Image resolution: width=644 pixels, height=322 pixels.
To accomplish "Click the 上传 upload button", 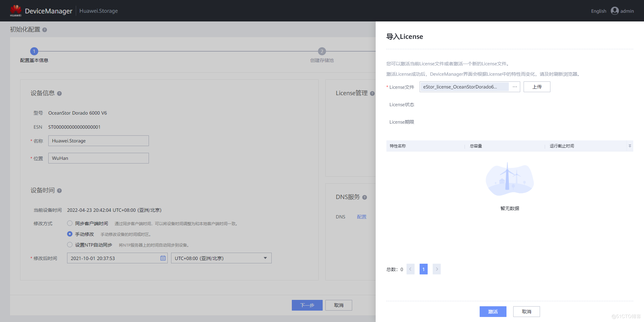I will point(537,87).
